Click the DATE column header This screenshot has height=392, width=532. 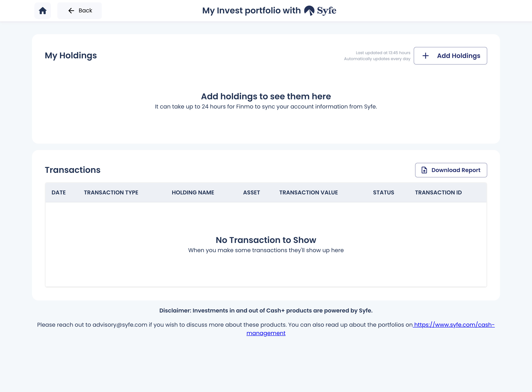click(59, 192)
